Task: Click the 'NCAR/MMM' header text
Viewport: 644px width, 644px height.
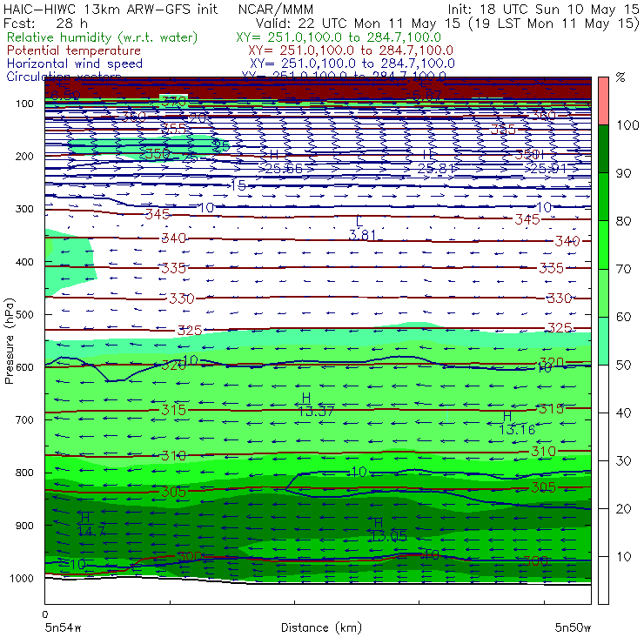Action: (276, 10)
